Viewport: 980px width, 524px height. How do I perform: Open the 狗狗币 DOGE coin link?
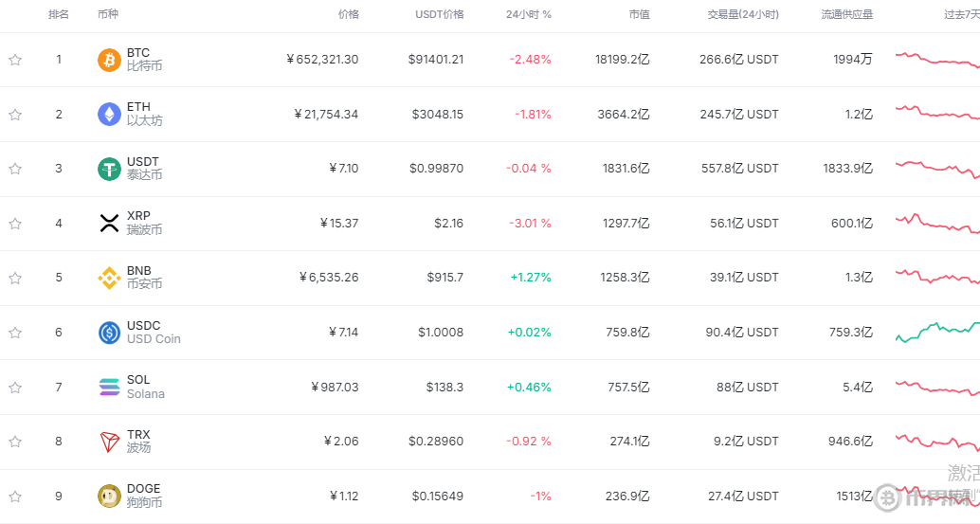pos(144,496)
